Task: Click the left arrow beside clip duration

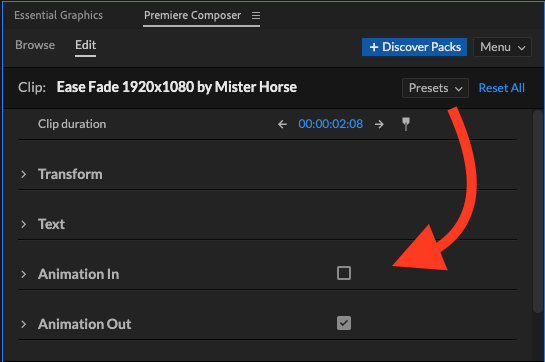Action: tap(282, 124)
